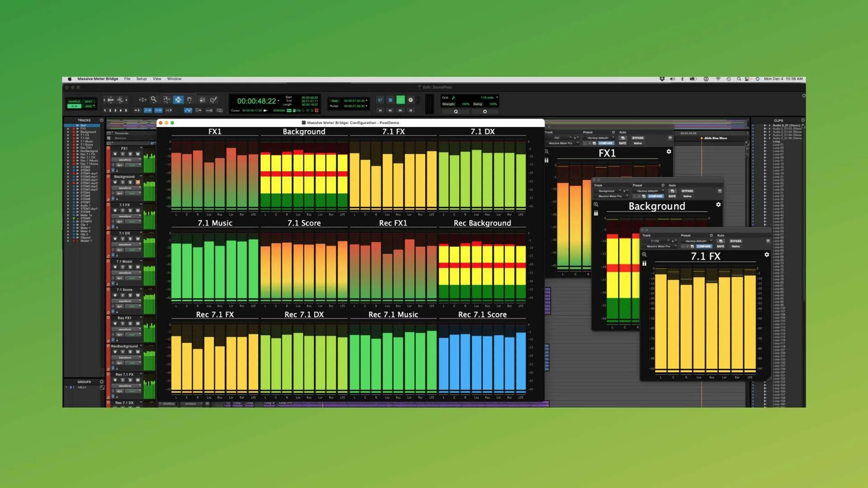Screen dimensions: 868x488
Task: Select the Pencil tool in toolbar
Action: click(x=213, y=99)
